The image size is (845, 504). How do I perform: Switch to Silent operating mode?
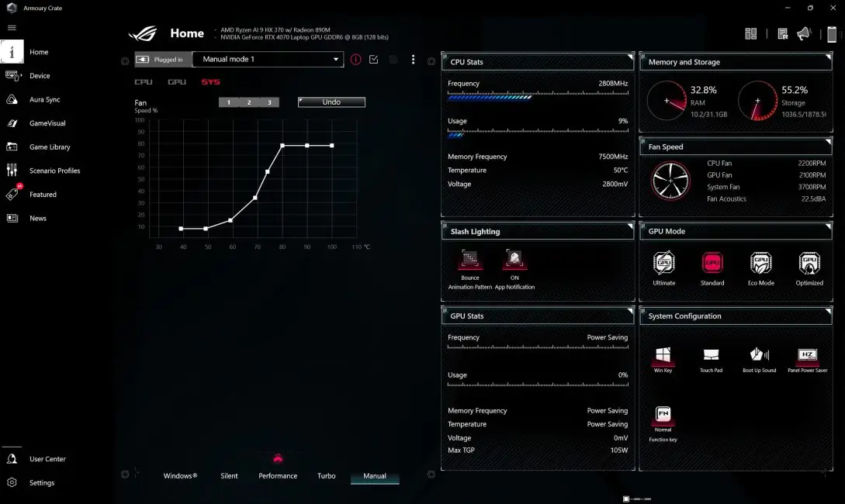point(229,476)
